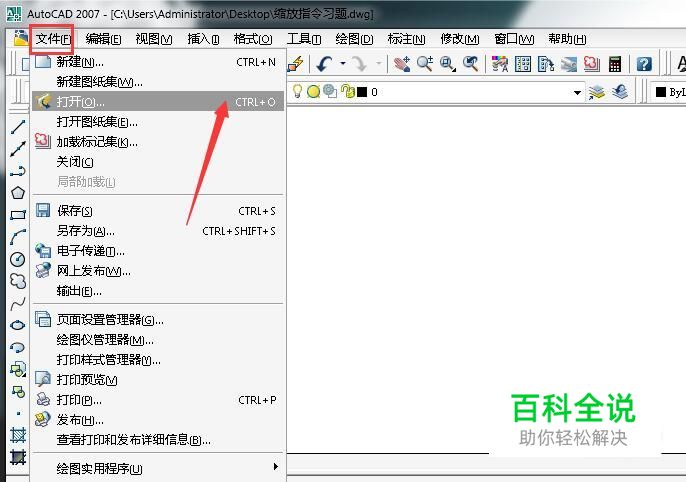Select the Zoom window icon
Screen dimensions: 686x482
(448, 64)
